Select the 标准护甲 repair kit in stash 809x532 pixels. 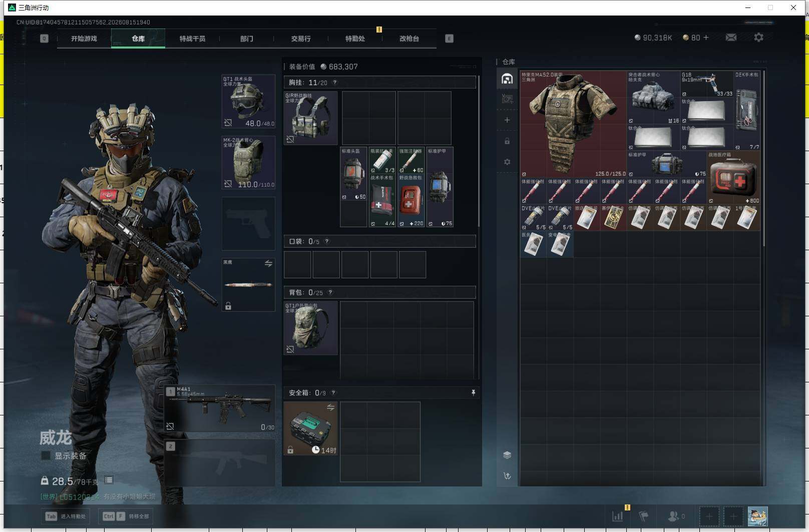(x=666, y=164)
